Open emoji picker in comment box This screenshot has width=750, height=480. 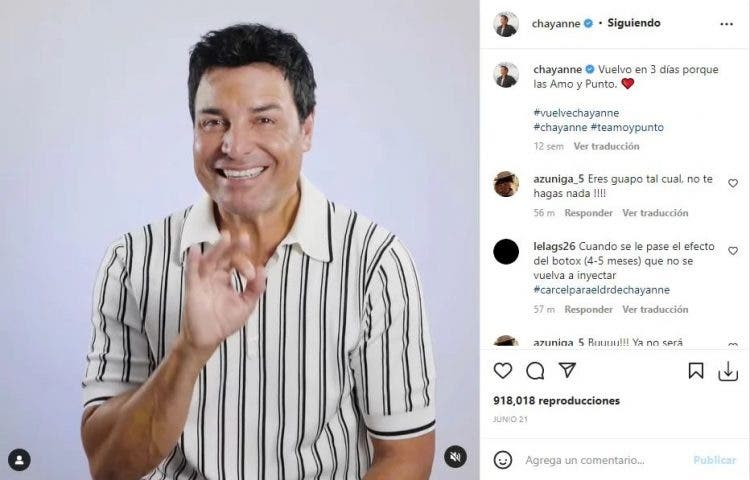[x=503, y=460]
